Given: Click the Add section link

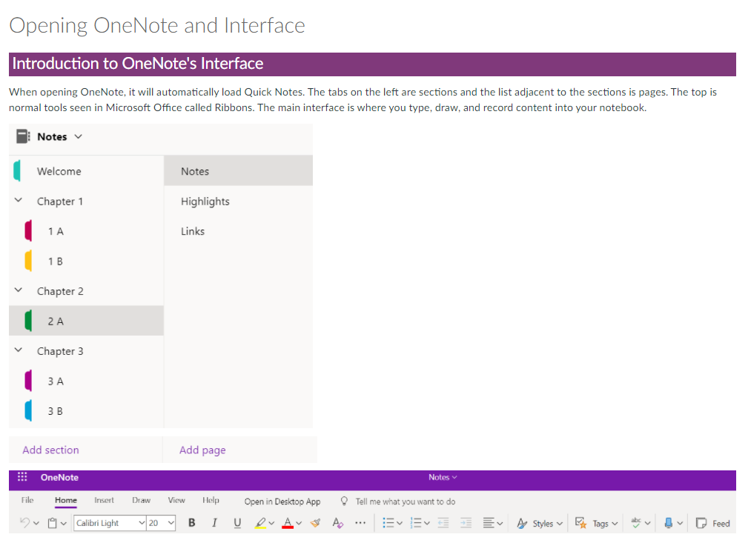Looking at the screenshot, I should click(50, 450).
